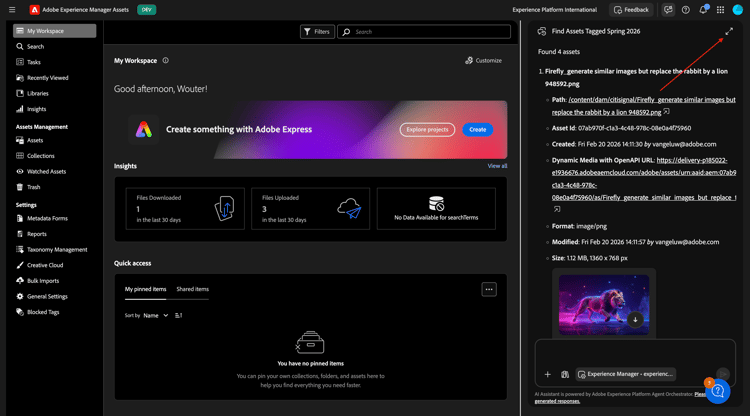The image size is (750, 416).
Task: Select My Workspace in sidebar
Action: (x=55, y=31)
